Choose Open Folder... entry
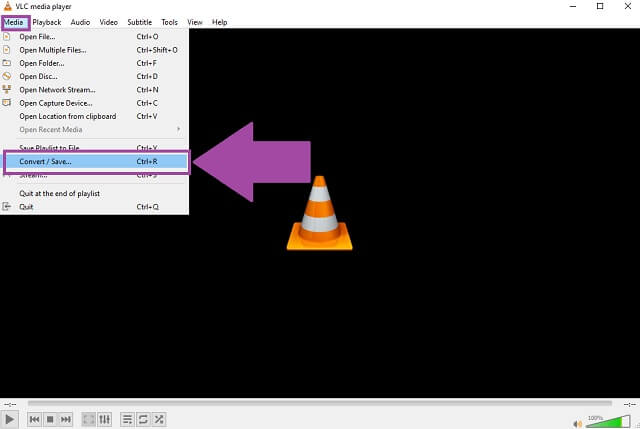The height and width of the screenshot is (429, 640). point(95,63)
